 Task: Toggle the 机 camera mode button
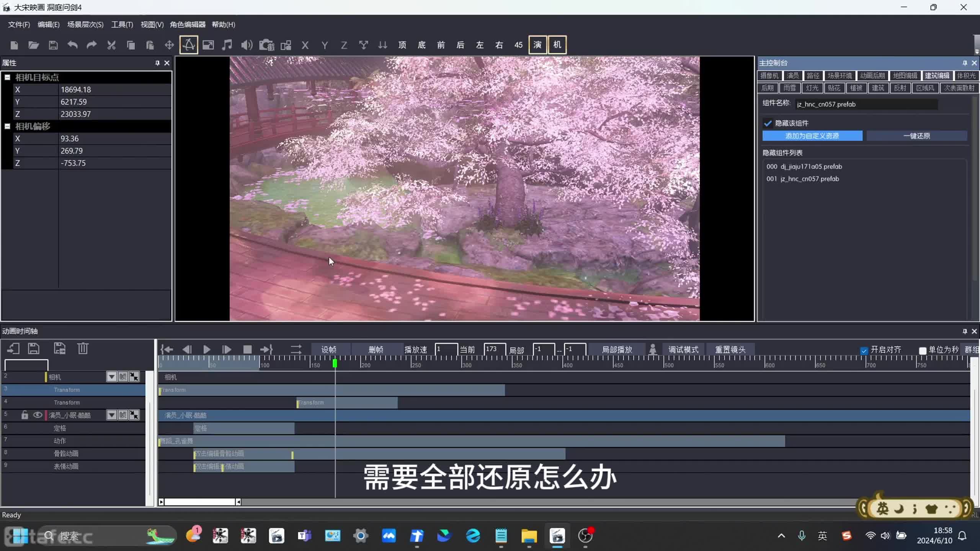click(557, 45)
